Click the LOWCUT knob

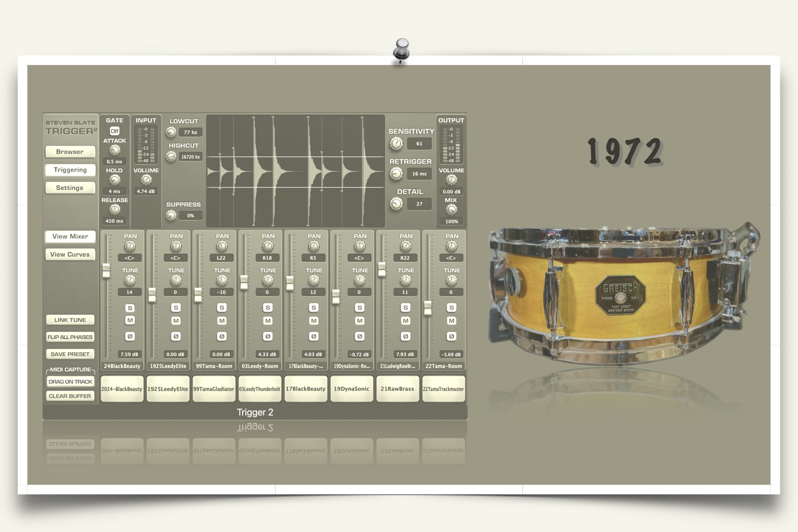[171, 132]
